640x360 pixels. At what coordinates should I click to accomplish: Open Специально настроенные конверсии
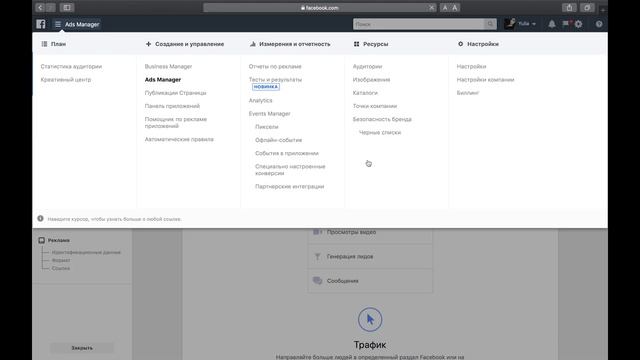click(x=290, y=170)
